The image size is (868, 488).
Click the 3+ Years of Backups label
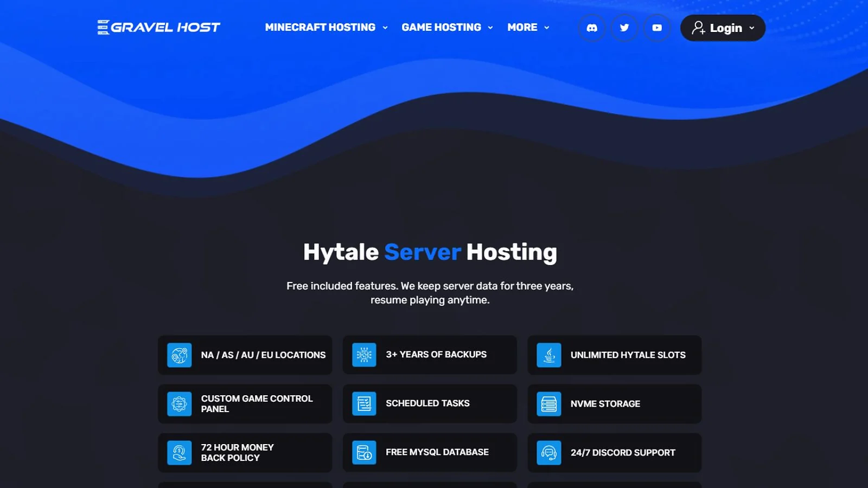tap(436, 355)
